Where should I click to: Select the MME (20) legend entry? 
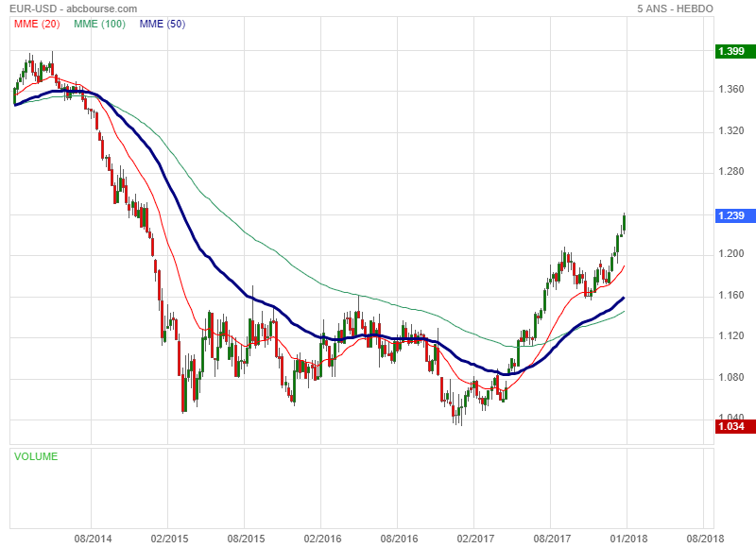click(x=37, y=24)
